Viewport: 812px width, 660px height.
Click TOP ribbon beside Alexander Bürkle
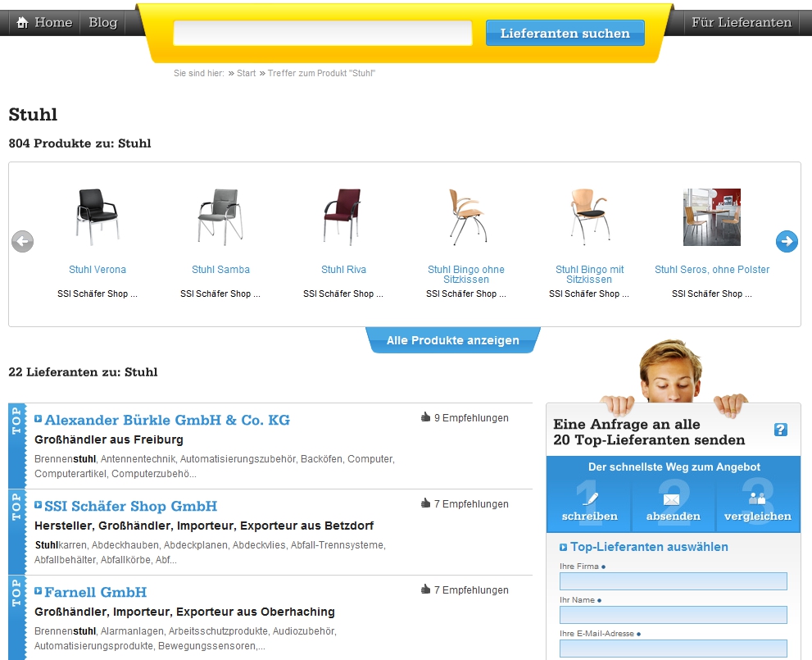pyautogui.click(x=16, y=445)
